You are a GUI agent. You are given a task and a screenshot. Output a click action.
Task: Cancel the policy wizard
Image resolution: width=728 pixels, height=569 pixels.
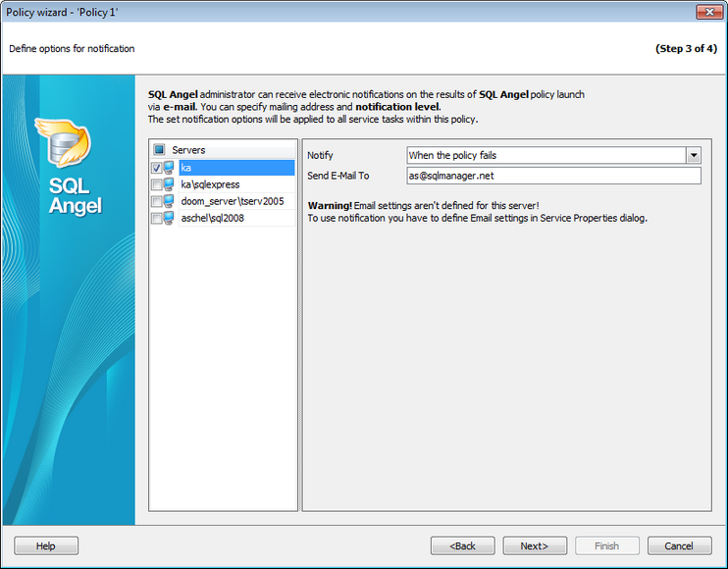coord(679,545)
